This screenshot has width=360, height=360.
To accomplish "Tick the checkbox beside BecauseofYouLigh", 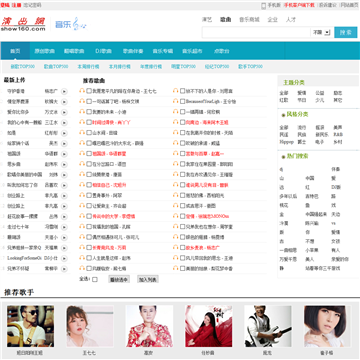I will (x=182, y=101).
